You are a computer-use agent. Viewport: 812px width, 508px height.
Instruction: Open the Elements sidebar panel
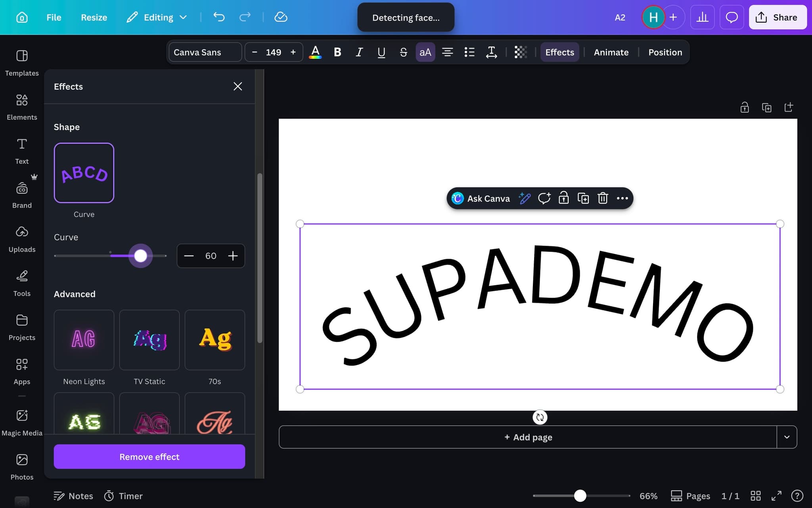[22, 107]
